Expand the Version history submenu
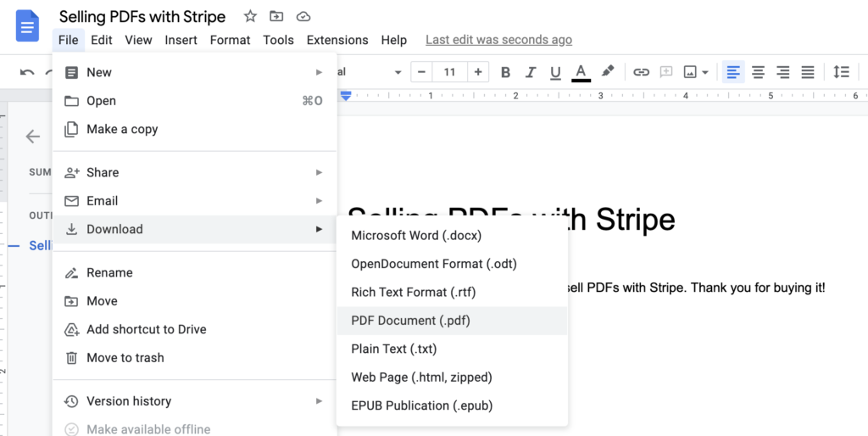Image resolution: width=868 pixels, height=436 pixels. point(195,400)
